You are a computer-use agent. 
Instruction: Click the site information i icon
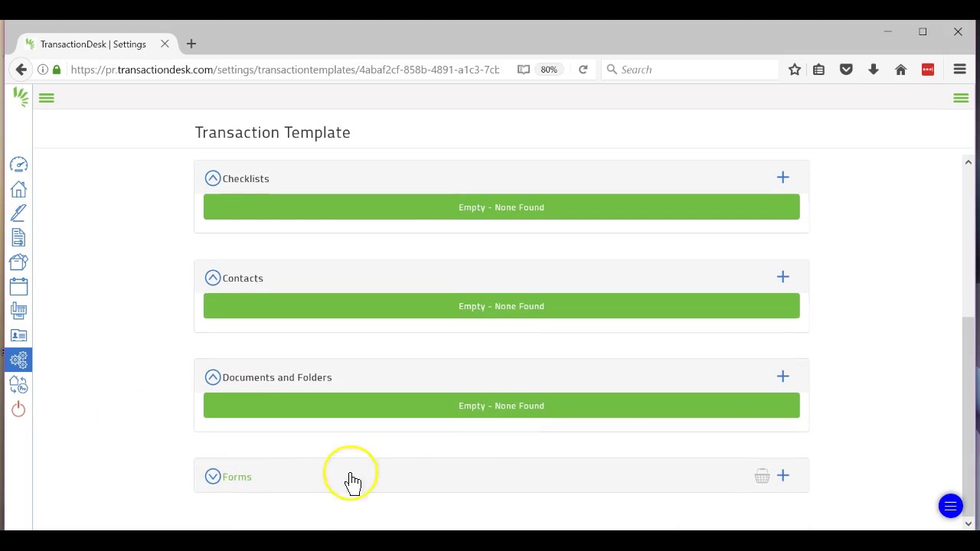tap(43, 70)
